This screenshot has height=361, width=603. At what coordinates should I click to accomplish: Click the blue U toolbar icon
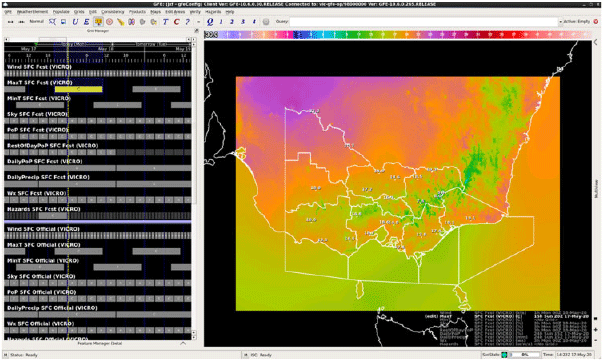tap(75, 22)
